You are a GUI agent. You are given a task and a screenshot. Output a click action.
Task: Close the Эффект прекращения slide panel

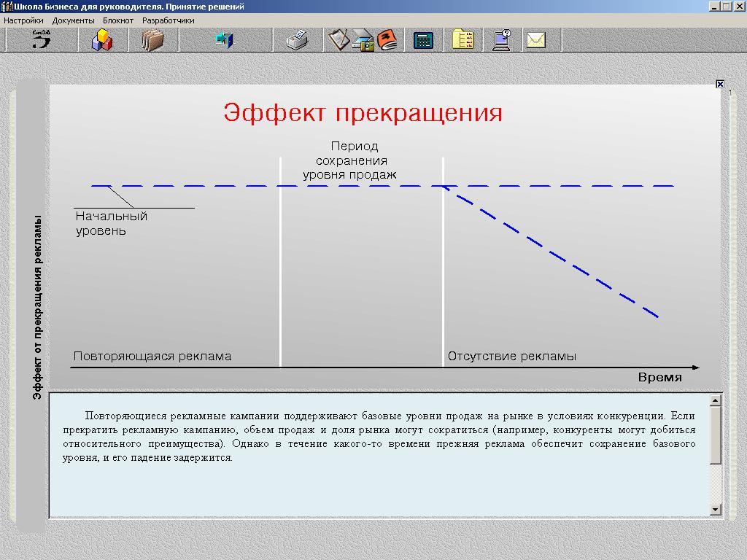720,84
